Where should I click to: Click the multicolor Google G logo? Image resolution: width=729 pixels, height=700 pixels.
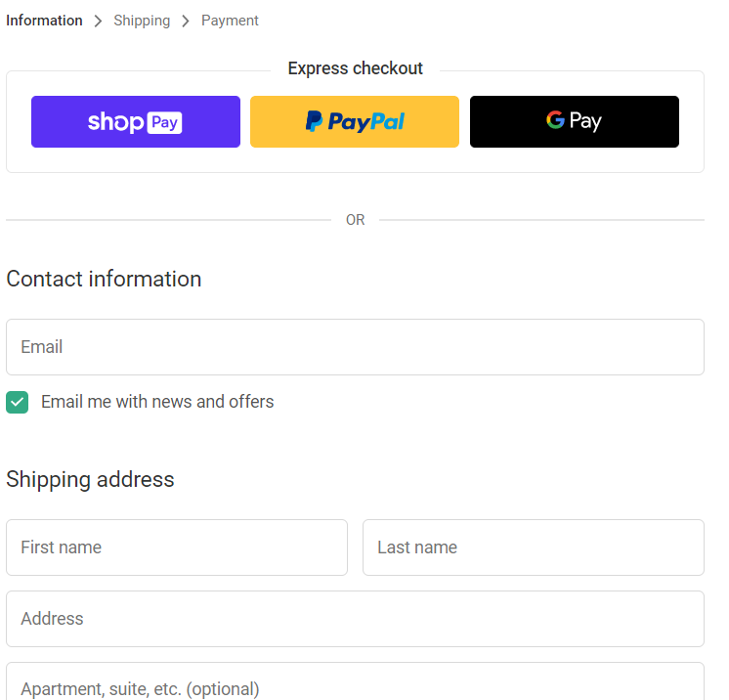555,121
